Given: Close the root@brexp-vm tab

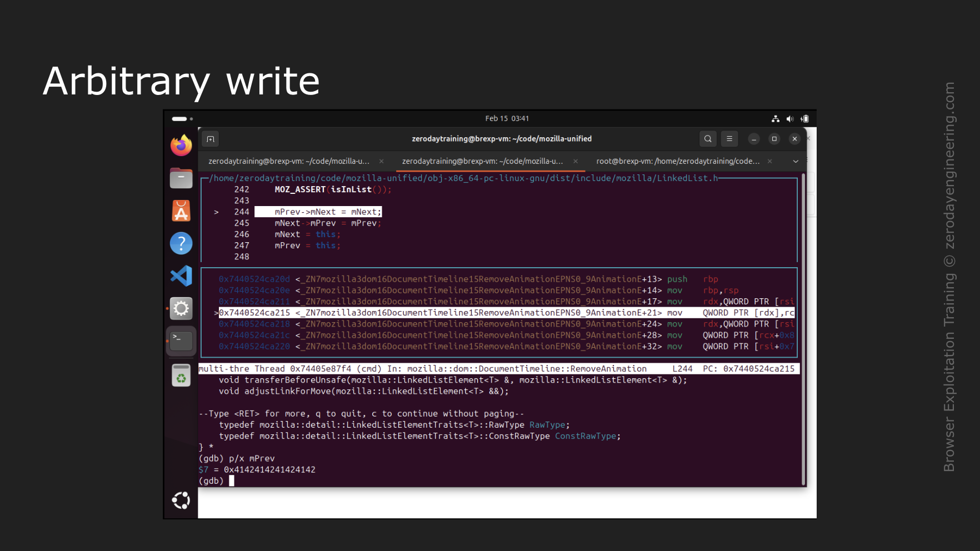Looking at the screenshot, I should (x=769, y=161).
